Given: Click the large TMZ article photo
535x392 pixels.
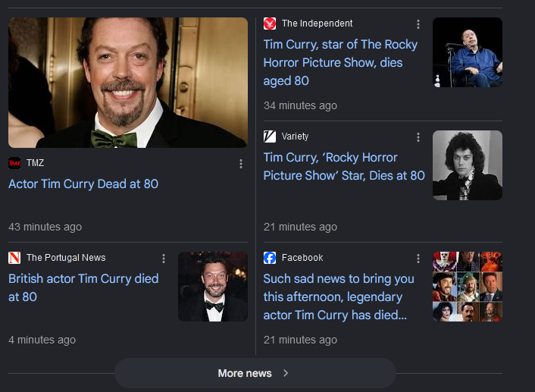Looking at the screenshot, I should click(x=128, y=83).
